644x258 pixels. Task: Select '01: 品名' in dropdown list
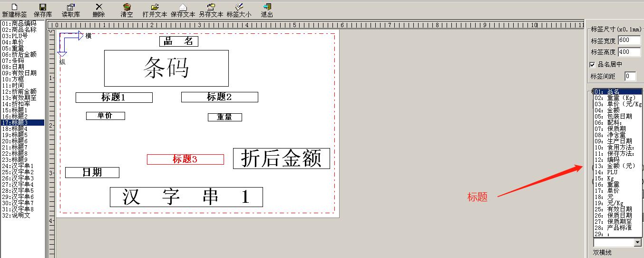[618, 92]
